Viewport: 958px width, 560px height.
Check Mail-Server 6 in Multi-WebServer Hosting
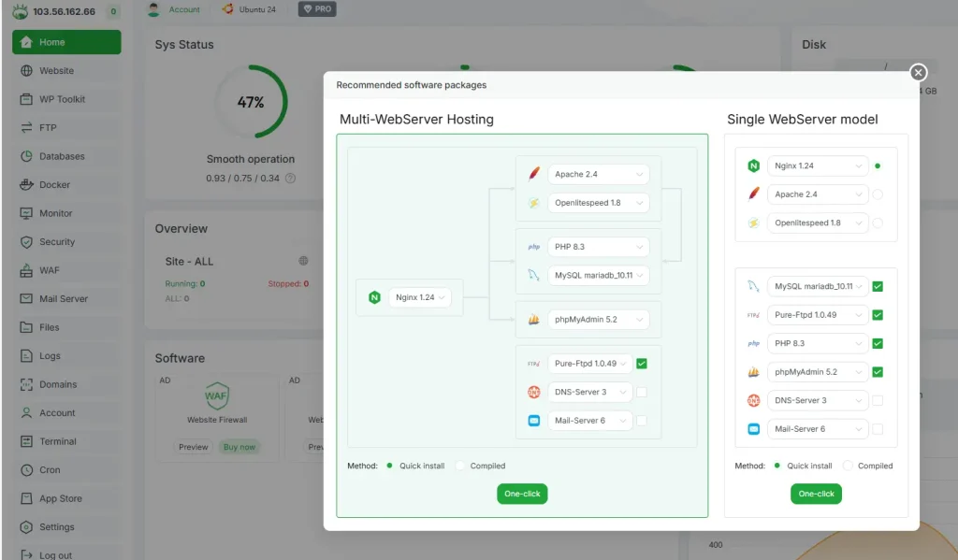pyautogui.click(x=642, y=420)
